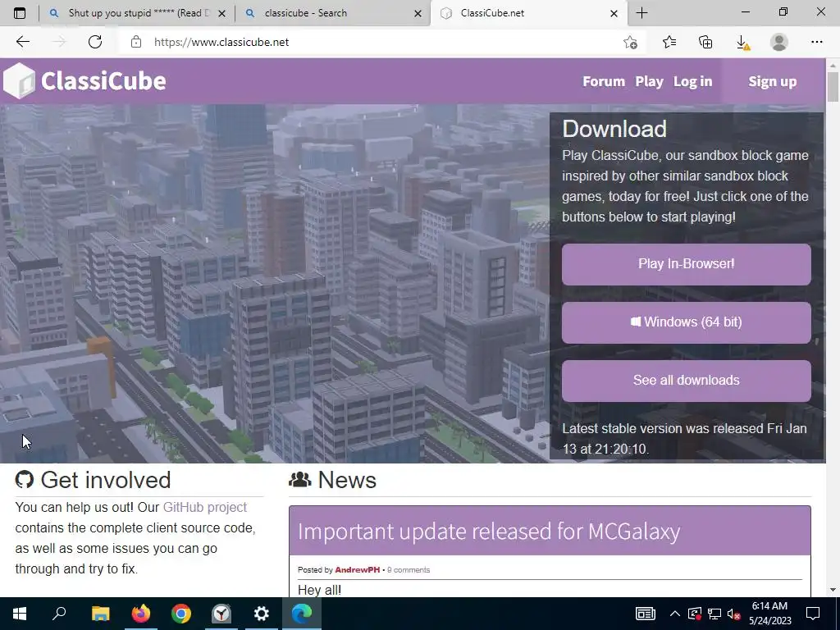Open the GitHub project link
840x630 pixels.
tap(204, 507)
